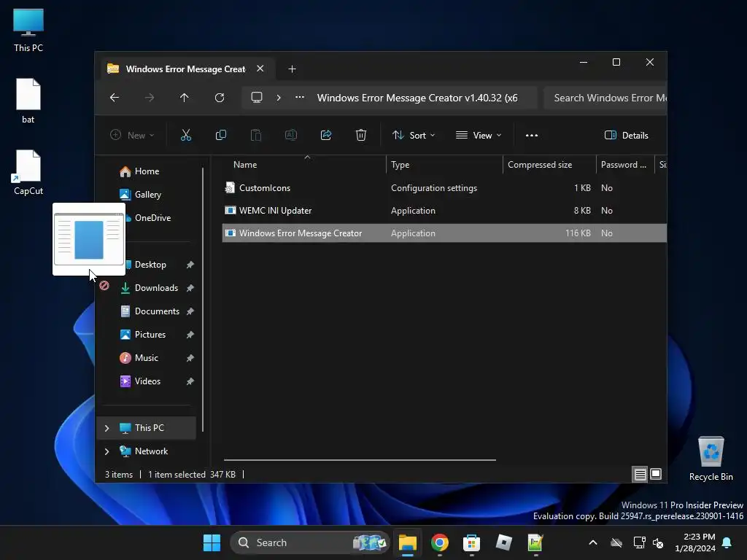Expand the This PC tree node
The height and width of the screenshot is (560, 747).
107,428
